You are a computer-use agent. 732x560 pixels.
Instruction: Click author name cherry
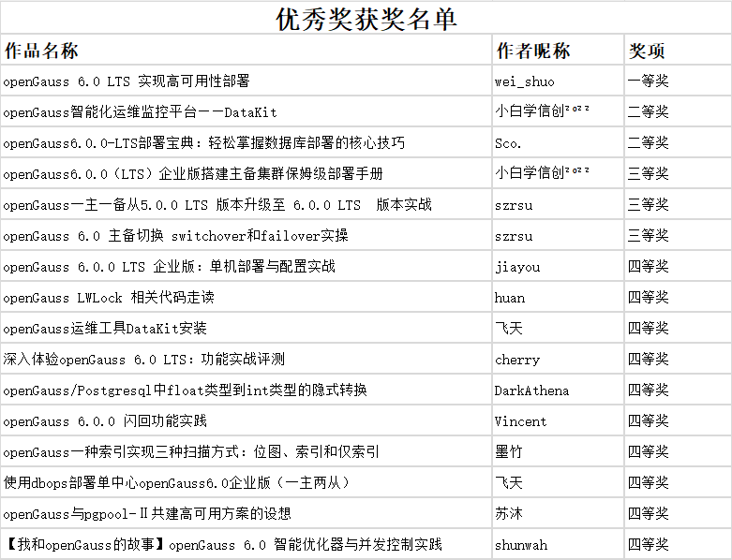click(517, 360)
